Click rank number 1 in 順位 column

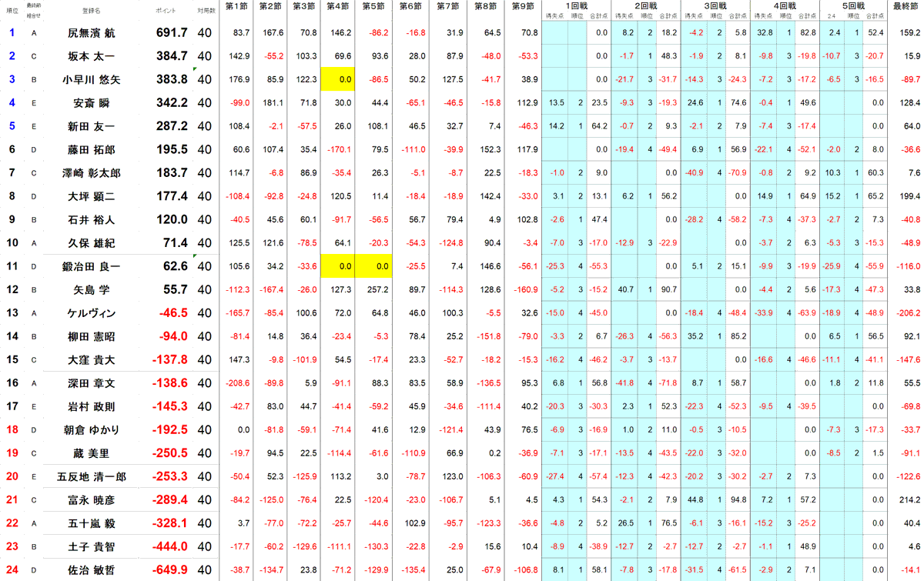click(12, 32)
